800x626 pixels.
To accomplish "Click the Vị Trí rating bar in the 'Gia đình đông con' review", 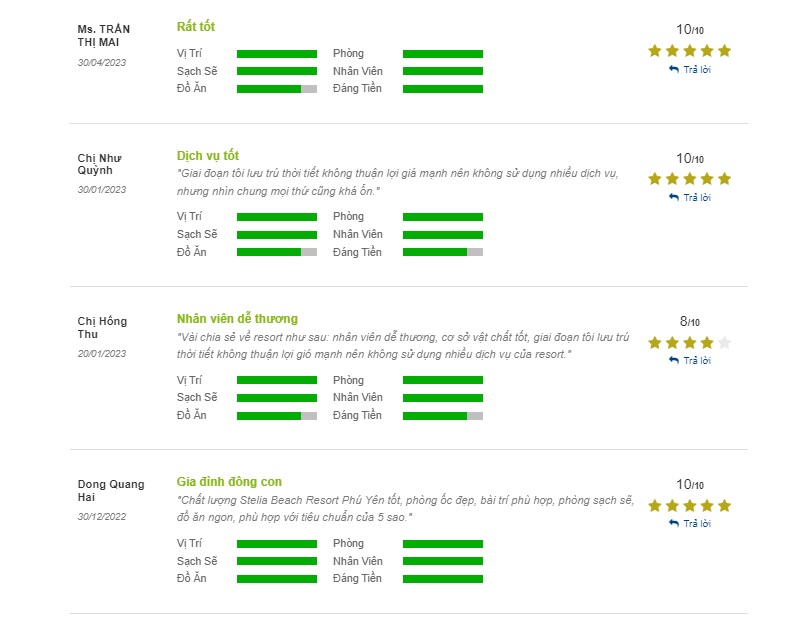I will click(x=277, y=544).
